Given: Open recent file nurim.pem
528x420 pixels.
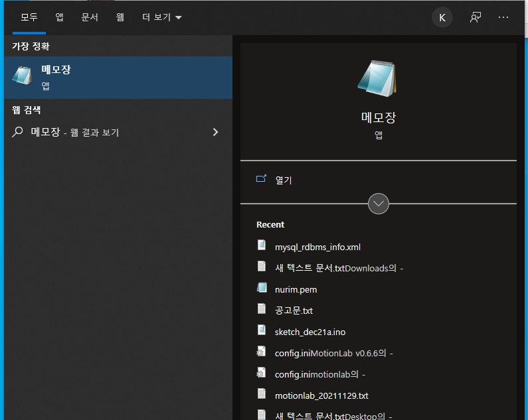Looking at the screenshot, I should tap(296, 290).
